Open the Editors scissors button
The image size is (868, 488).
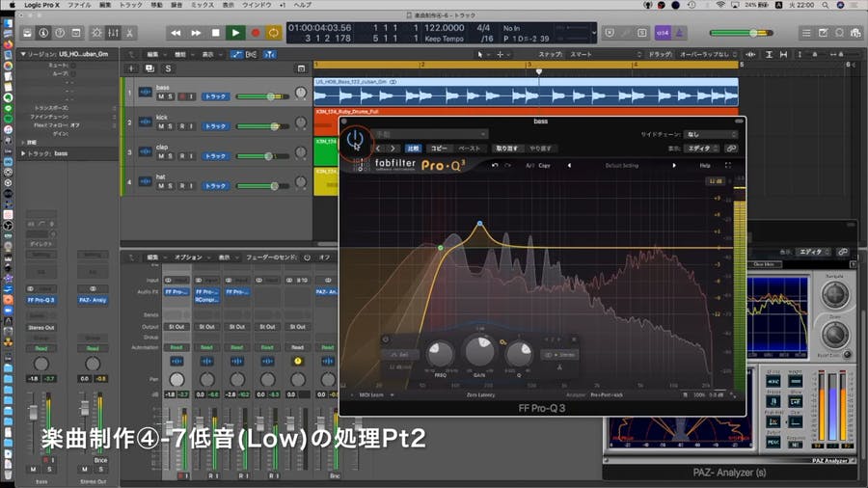(129, 33)
